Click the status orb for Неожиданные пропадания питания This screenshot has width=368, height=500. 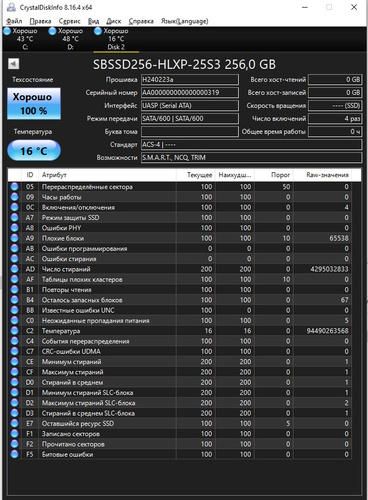tap(14, 320)
